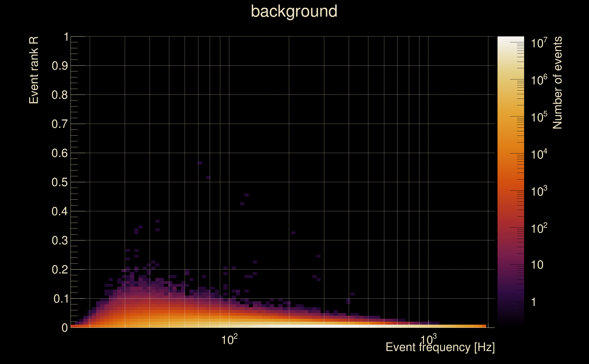Image resolution: width=589 pixels, height=364 pixels.
Task: Select the 'Number of events' colorbar label
Action: (557, 83)
